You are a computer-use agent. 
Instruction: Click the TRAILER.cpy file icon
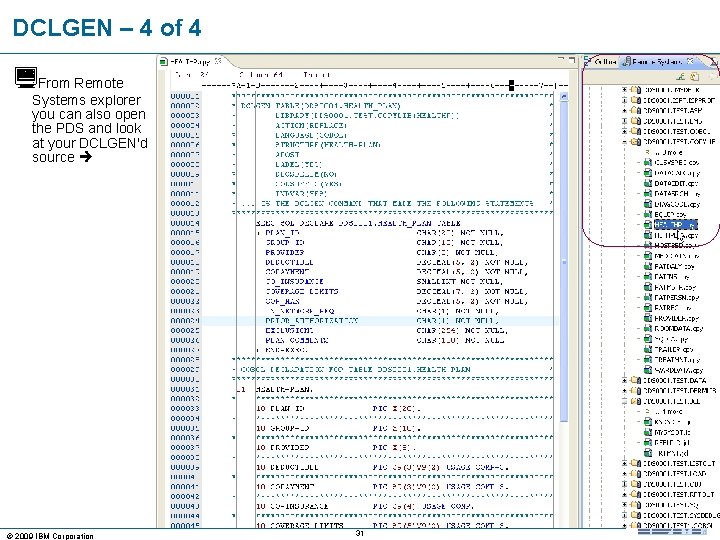(648, 349)
